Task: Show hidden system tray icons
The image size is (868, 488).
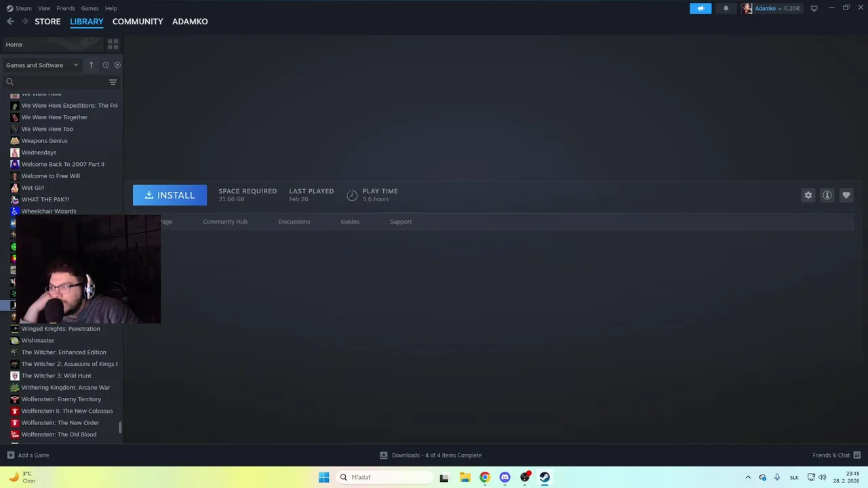Action: coord(748,477)
